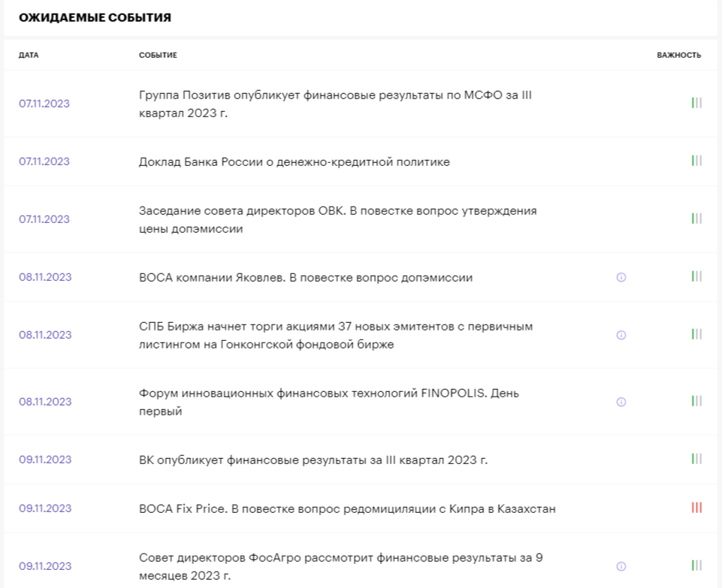The image size is (722, 588).
Task: Click importance indicator for ОВК board meeting
Action: click(696, 219)
